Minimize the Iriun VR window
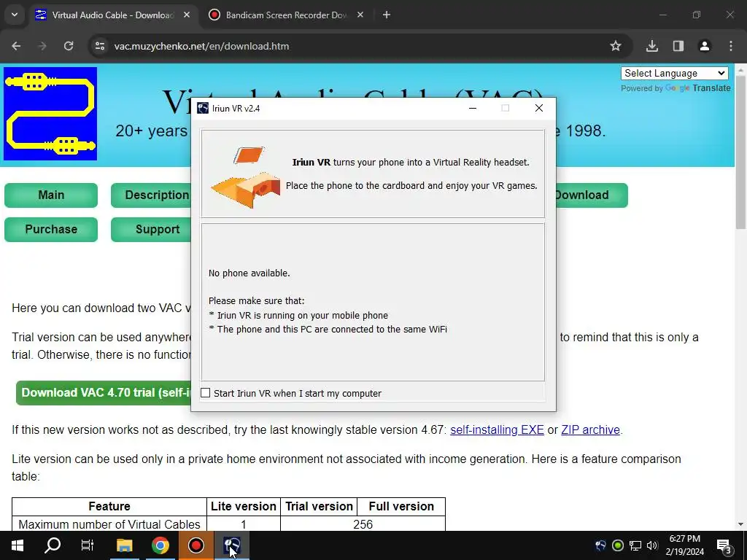The image size is (747, 560). tap(473, 108)
